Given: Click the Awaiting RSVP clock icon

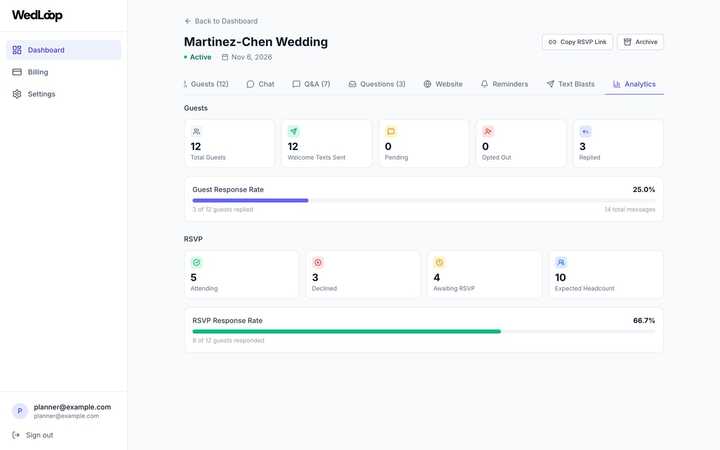Looking at the screenshot, I should point(439,263).
